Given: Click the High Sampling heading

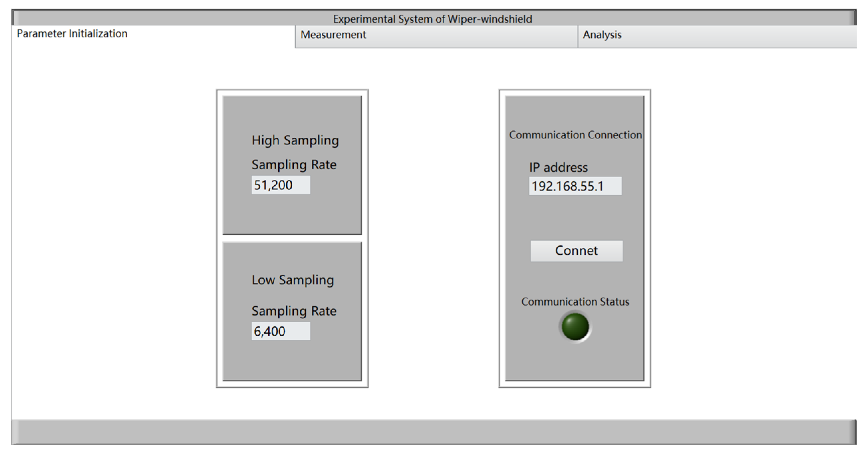Looking at the screenshot, I should pyautogui.click(x=295, y=140).
